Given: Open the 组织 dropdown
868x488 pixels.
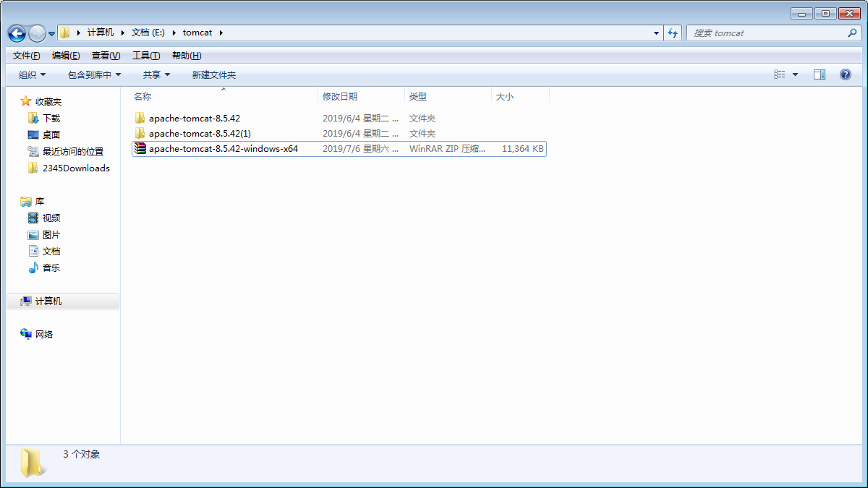Looking at the screenshot, I should (32, 74).
